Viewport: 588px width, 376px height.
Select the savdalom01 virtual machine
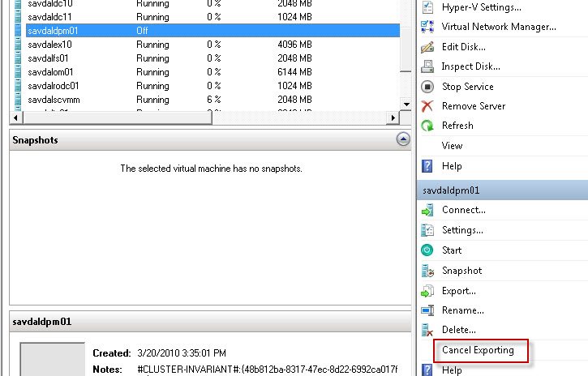[50, 72]
